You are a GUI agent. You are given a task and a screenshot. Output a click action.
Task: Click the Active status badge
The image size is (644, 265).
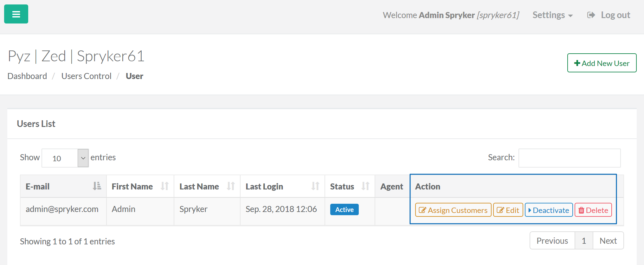click(x=345, y=209)
